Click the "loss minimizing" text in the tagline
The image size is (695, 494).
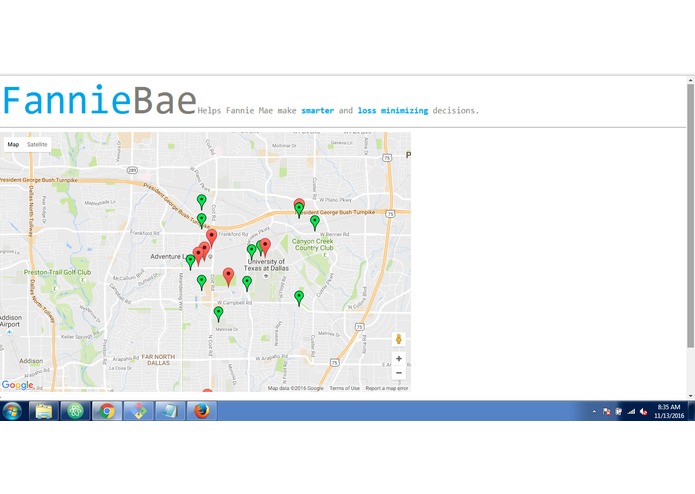pos(393,110)
